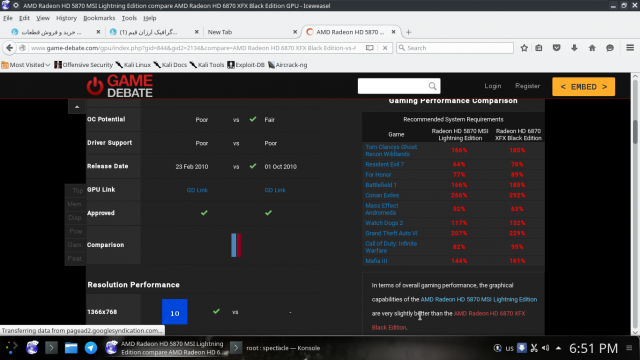This screenshot has width=640, height=360.
Task: Open the first GD Link for 5870
Action: click(x=197, y=190)
